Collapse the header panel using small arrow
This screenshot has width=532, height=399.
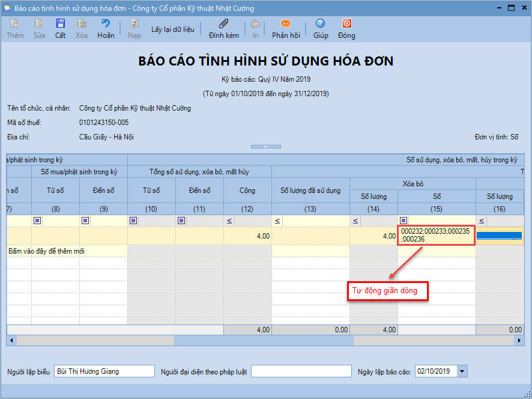tap(265, 146)
